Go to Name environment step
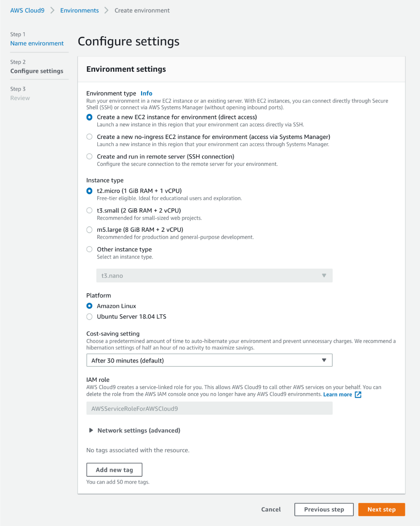Viewport: 420px width, 526px height. coord(37,43)
